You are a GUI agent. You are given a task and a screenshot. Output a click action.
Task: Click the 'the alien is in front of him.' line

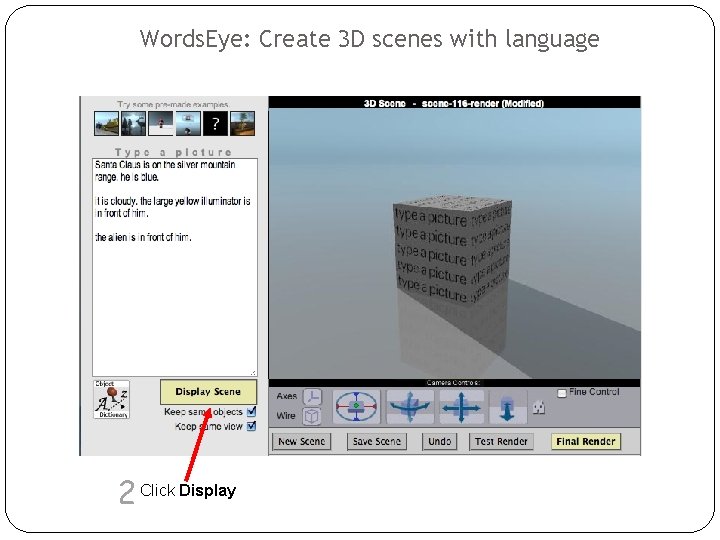[143, 237]
